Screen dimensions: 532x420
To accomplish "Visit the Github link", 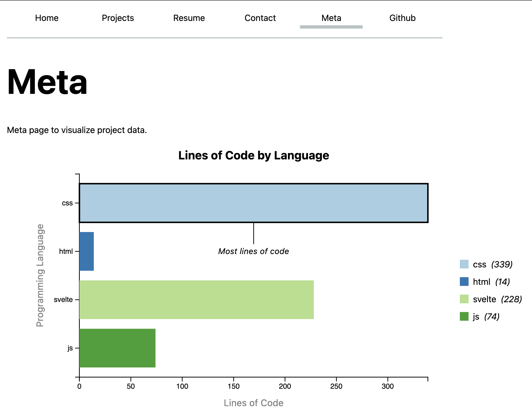I will point(402,18).
